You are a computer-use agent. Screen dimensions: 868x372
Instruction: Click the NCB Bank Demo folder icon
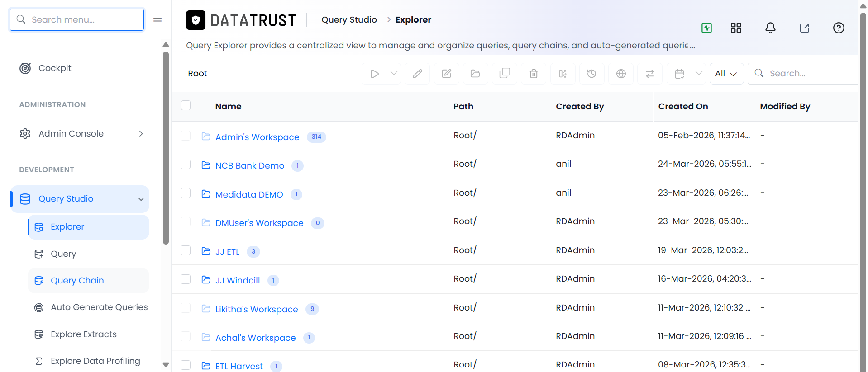[x=206, y=165]
